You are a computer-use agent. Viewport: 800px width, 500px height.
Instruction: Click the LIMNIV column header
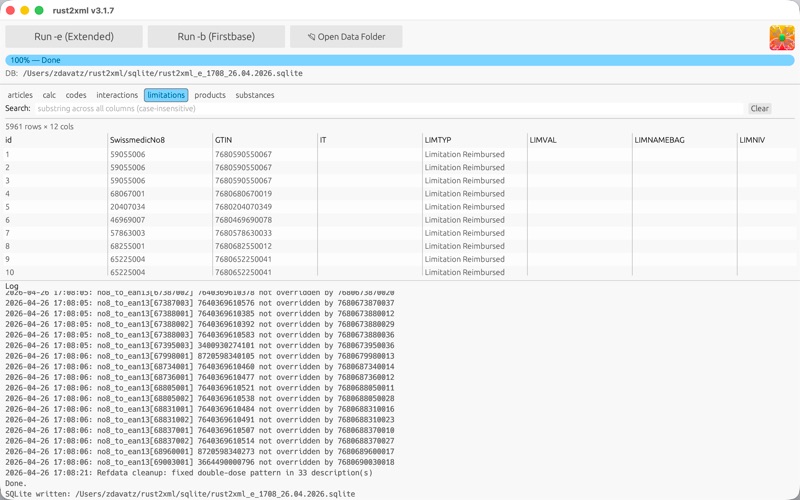click(x=752, y=140)
